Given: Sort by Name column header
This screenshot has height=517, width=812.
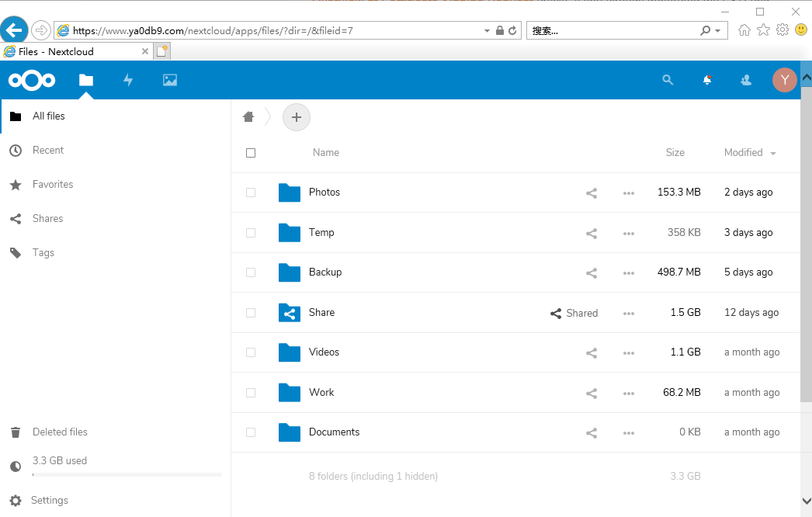Looking at the screenshot, I should (326, 153).
